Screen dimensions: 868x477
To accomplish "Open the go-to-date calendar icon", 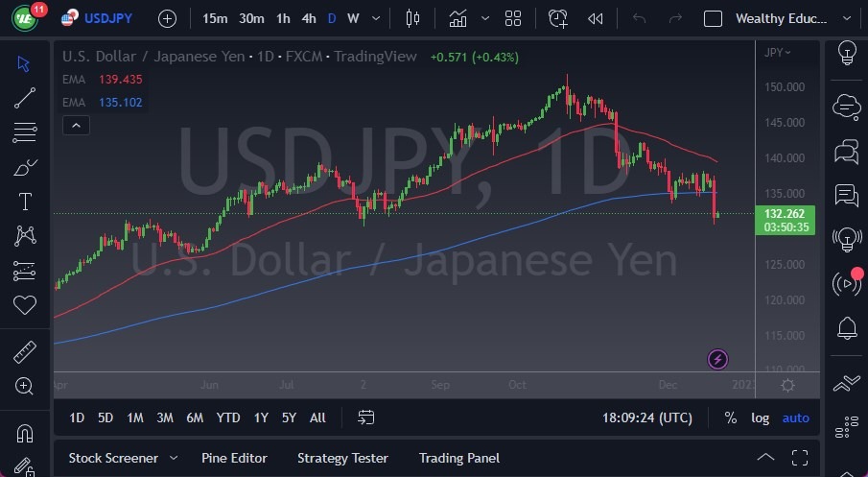I will pyautogui.click(x=366, y=417).
